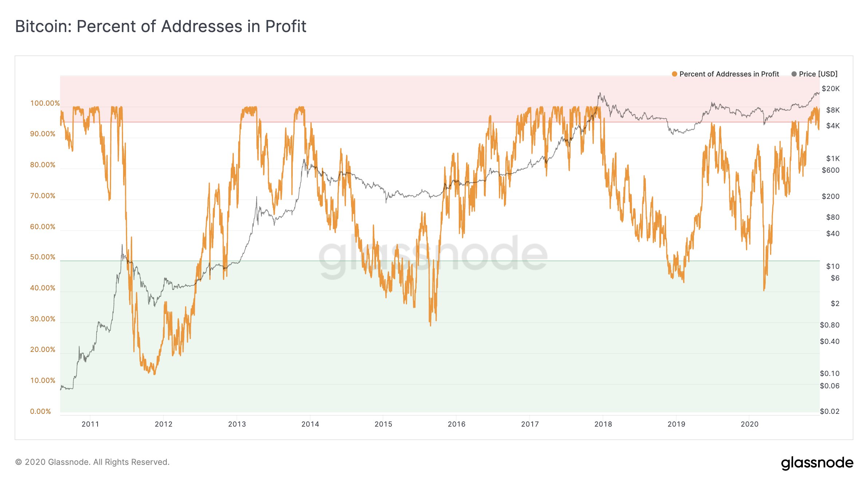Click the 0.00% left axis label

[x=40, y=411]
